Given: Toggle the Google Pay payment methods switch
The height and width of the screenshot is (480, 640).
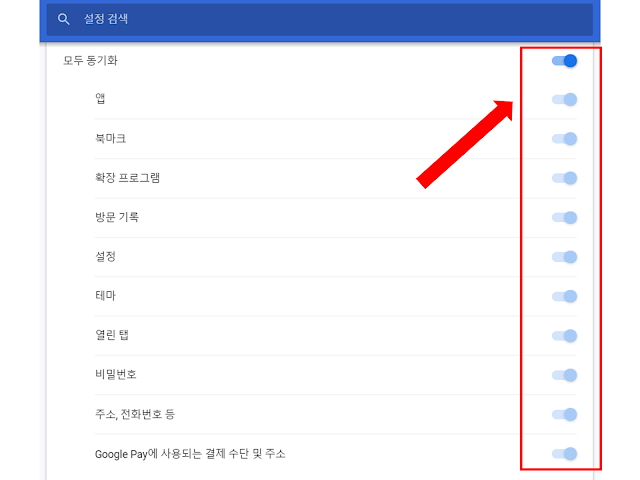Looking at the screenshot, I should click(x=564, y=453).
